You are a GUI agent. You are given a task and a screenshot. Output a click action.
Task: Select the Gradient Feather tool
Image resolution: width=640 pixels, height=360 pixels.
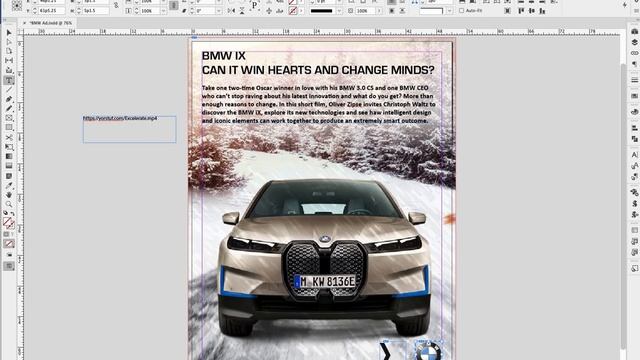point(9,166)
